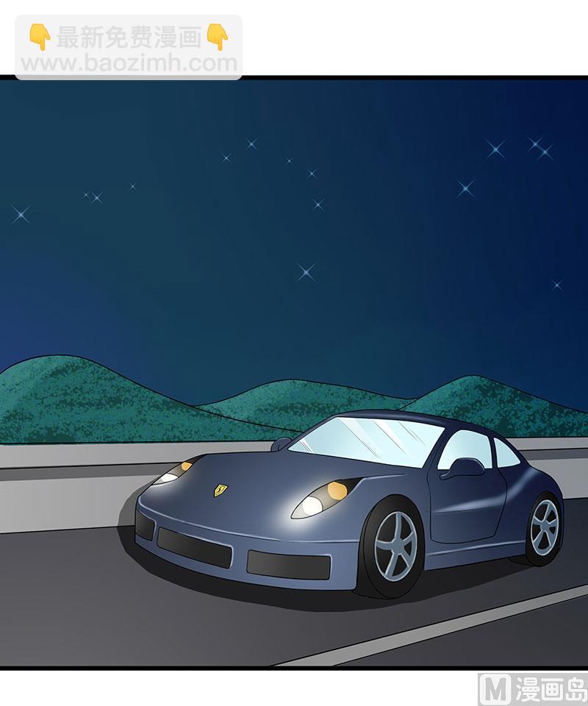Click the large star near the top right of the sky
Viewport: 588px width, 706px height.
pyautogui.click(x=496, y=149)
